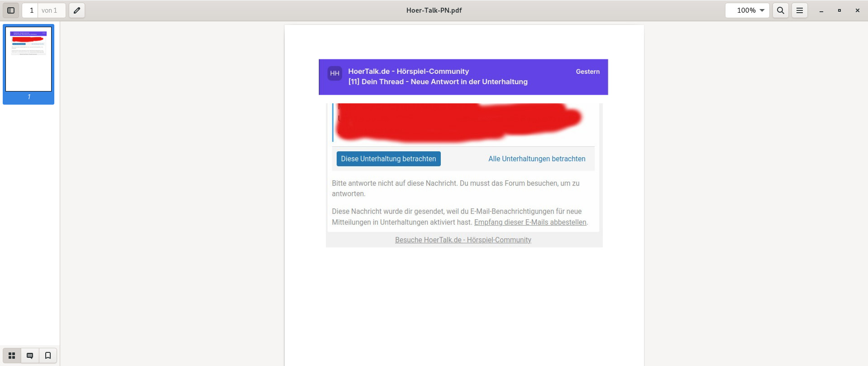The width and height of the screenshot is (868, 366).
Task: Click the 'Hoer-Talk-PN.pdf' window title
Action: (x=434, y=10)
